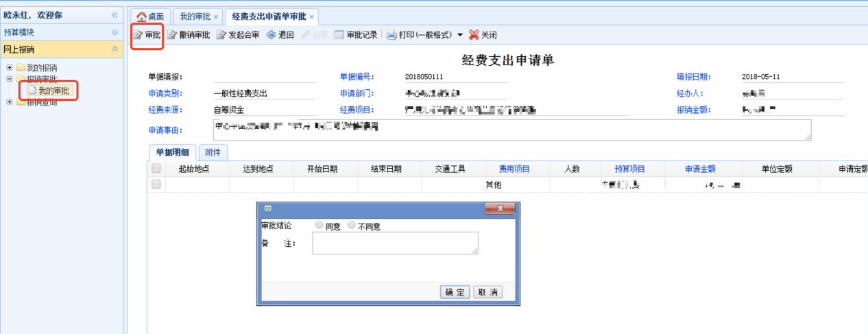868x334 pixels.
Task: Click the red X 关闭 toolbar icon
Action: tap(474, 35)
